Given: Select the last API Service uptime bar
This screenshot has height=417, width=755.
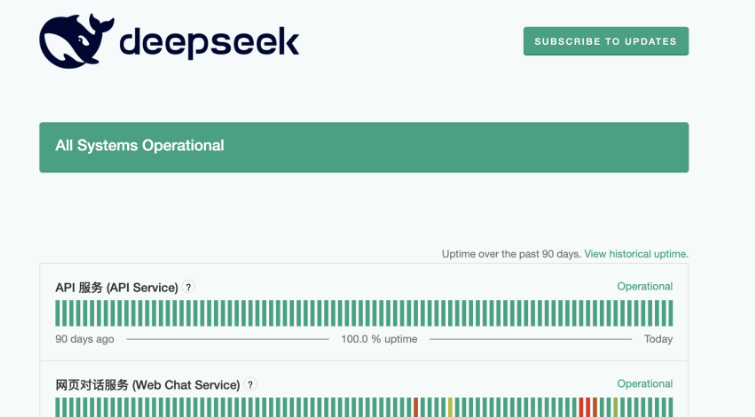Looking at the screenshot, I should tap(670, 313).
